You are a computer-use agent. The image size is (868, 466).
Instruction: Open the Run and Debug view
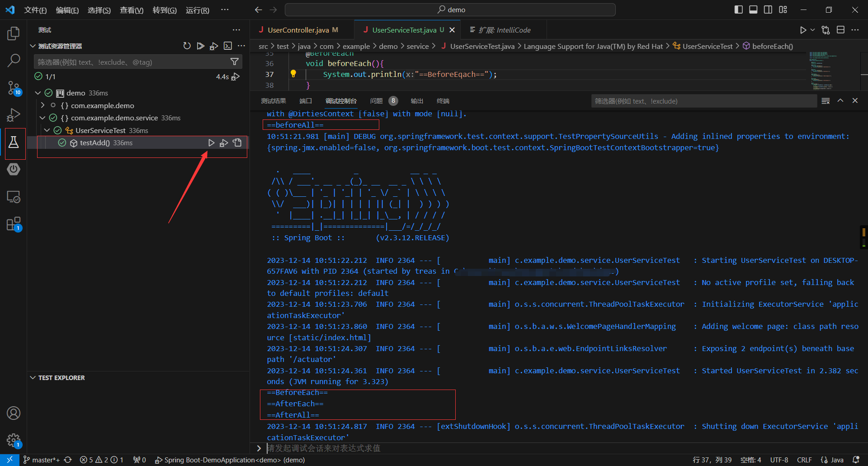click(x=14, y=115)
